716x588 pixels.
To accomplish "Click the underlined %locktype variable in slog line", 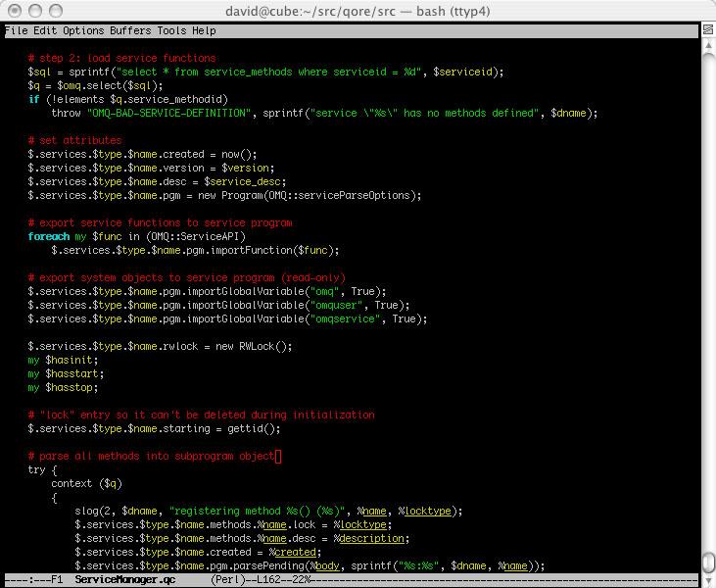I will [x=429, y=511].
